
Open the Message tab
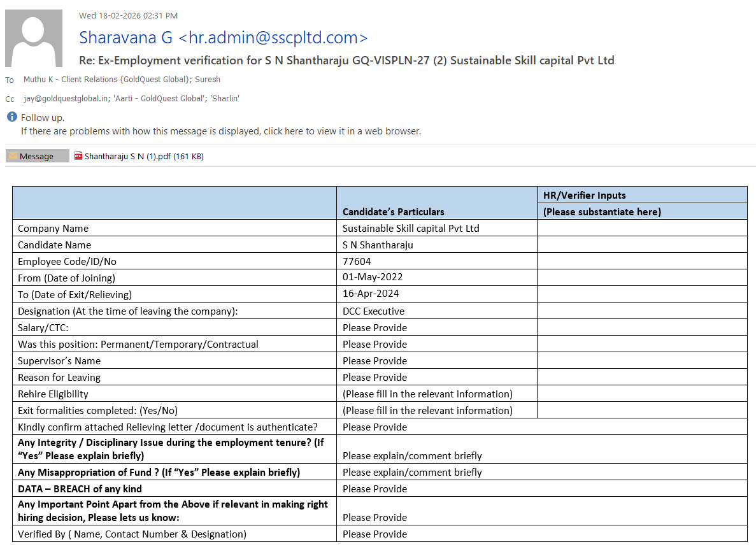point(37,155)
